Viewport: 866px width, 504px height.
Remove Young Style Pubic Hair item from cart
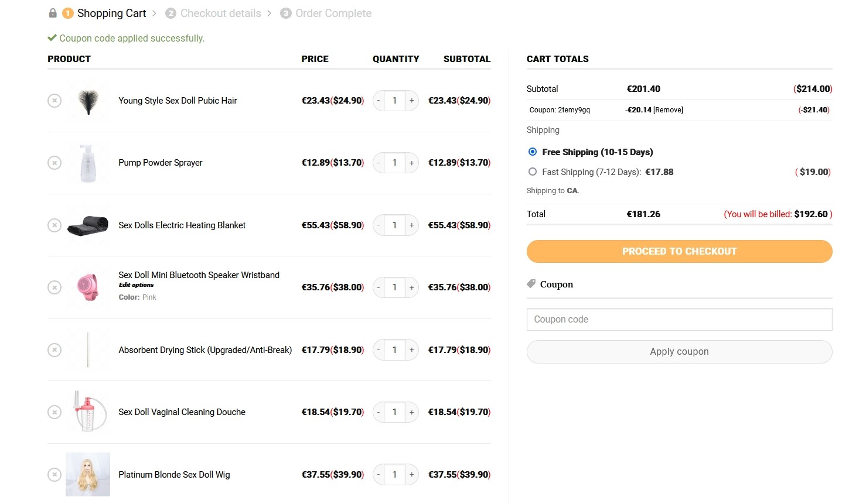54,101
